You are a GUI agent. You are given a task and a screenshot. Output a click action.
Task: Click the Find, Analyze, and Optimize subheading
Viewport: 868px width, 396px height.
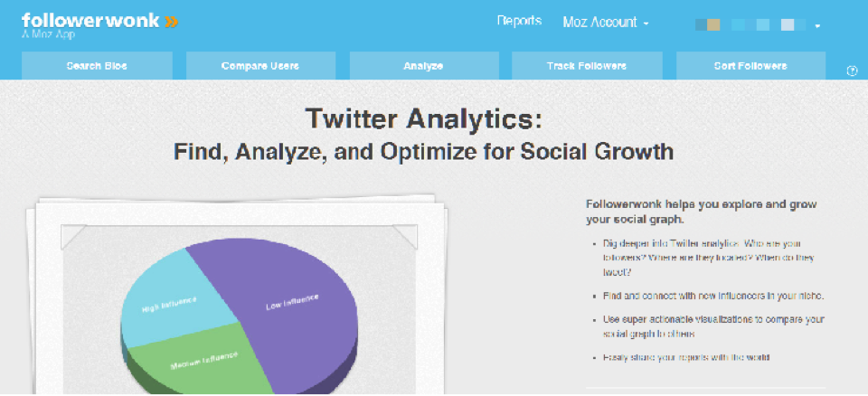[423, 151]
